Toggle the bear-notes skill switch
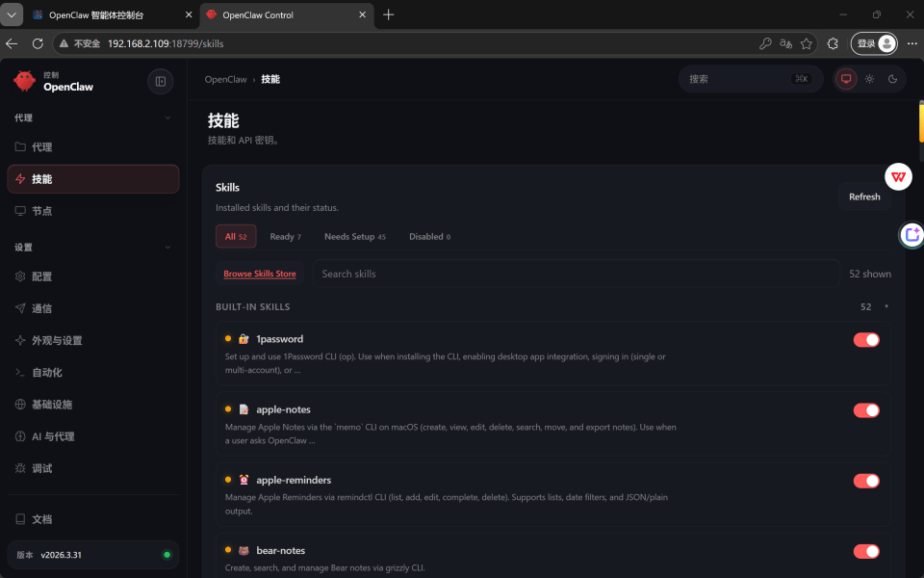Screen dimensions: 924x578 [866, 551]
